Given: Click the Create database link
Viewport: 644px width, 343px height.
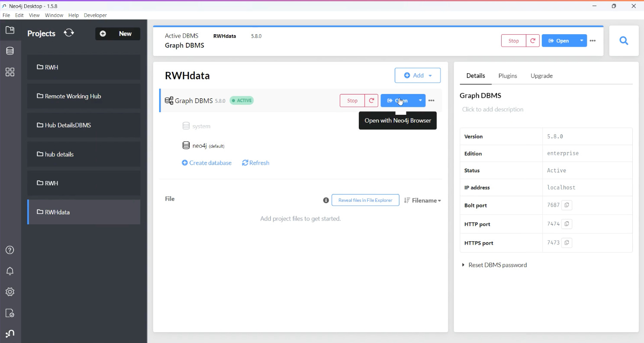Looking at the screenshot, I should [x=207, y=163].
